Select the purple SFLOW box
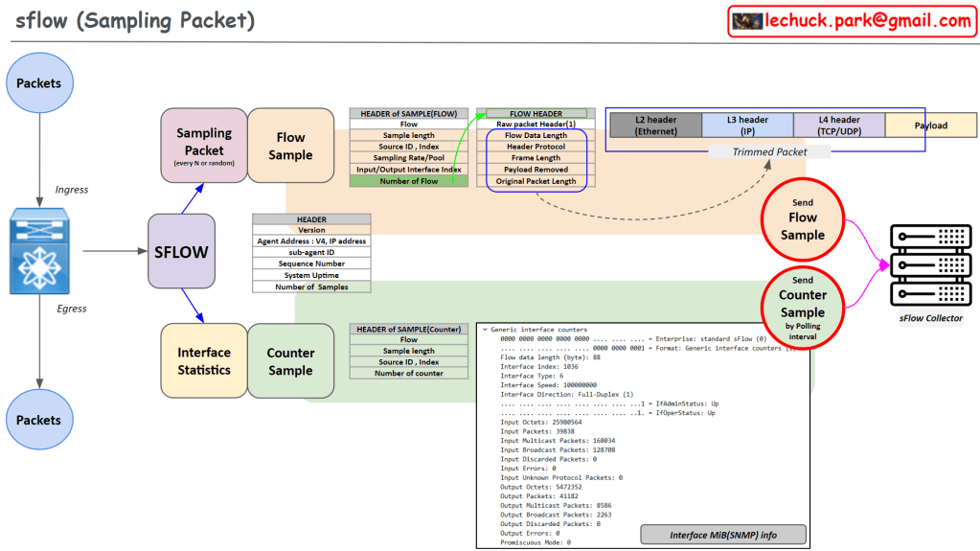 (180, 252)
